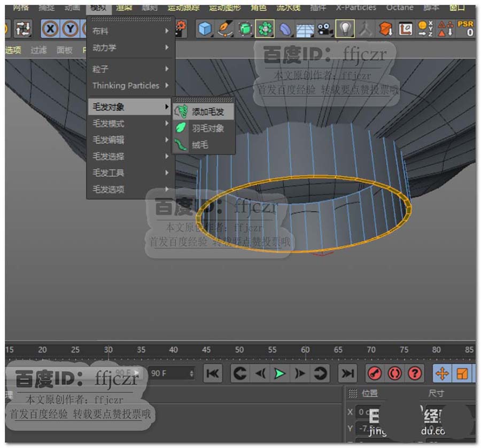Click the PSR 0 reset icon
Viewport: 481px width, 448px height.
[466, 29]
